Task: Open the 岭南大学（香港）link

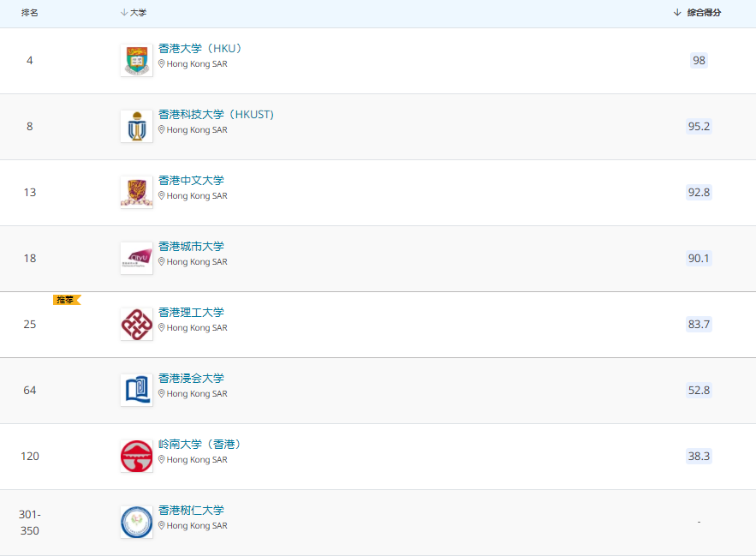Action: (x=199, y=445)
